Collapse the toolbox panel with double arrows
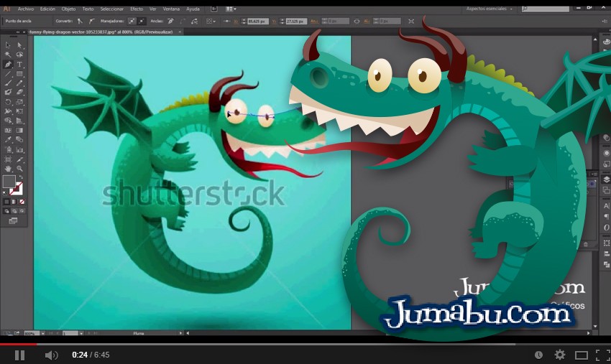This screenshot has height=364, width=611. pos(18,32)
